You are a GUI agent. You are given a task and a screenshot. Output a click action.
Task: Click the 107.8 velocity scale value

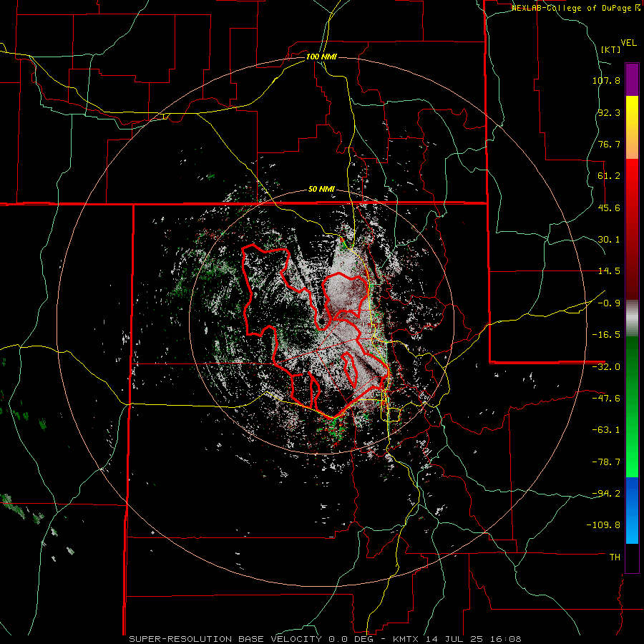coord(606,80)
